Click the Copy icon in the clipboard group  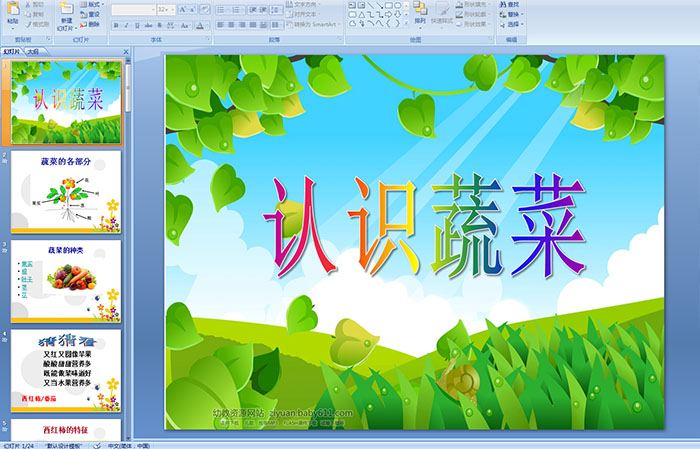pyautogui.click(x=28, y=14)
